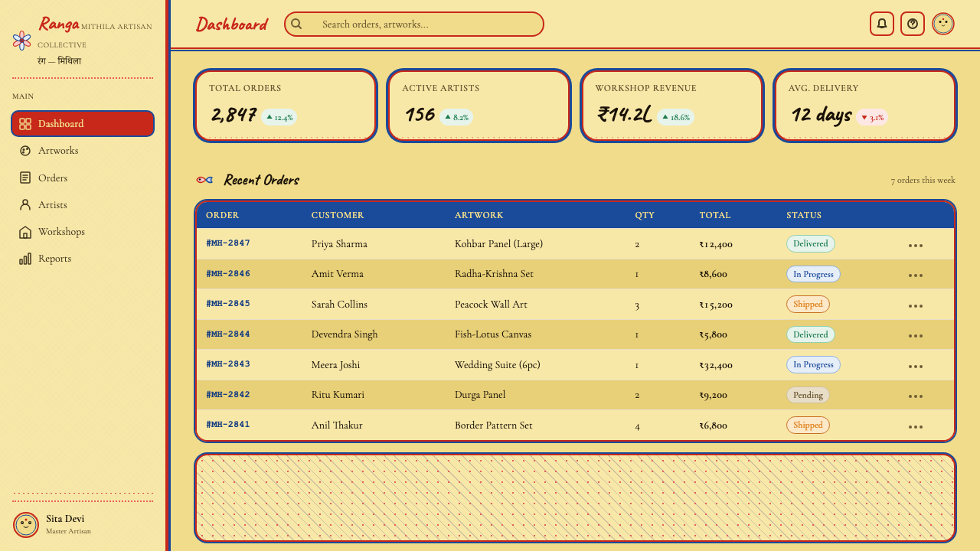The height and width of the screenshot is (551, 980).
Task: Open more options for order #MH-2846
Action: pos(916,275)
